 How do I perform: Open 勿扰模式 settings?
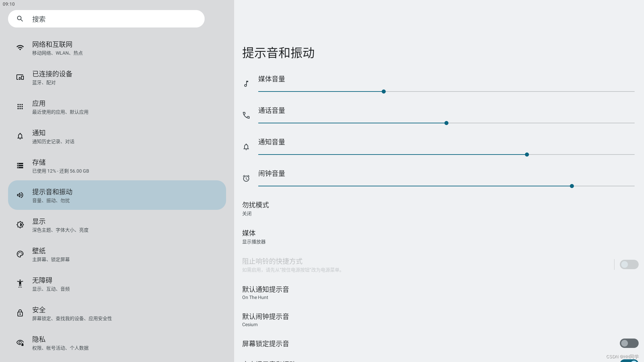tap(256, 208)
